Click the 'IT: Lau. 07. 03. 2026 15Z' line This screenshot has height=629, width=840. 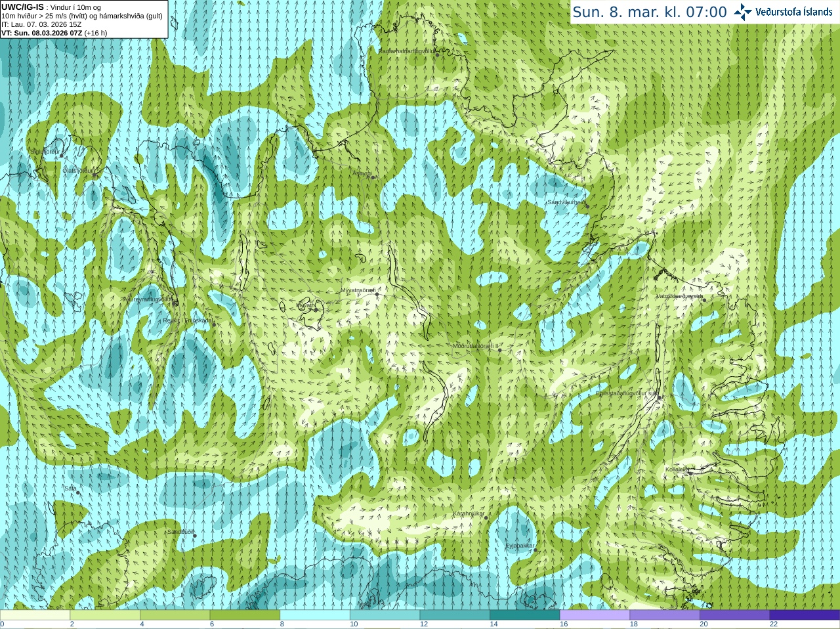click(x=41, y=24)
